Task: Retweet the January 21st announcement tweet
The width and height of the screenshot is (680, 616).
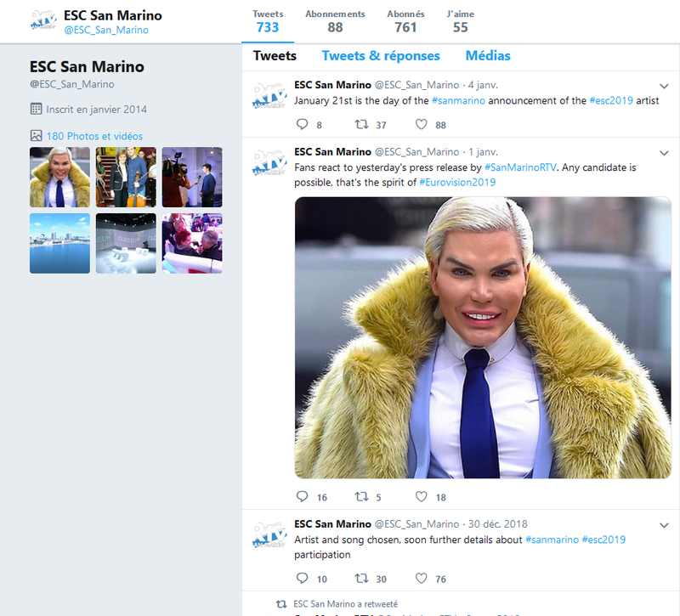Action: (x=362, y=125)
